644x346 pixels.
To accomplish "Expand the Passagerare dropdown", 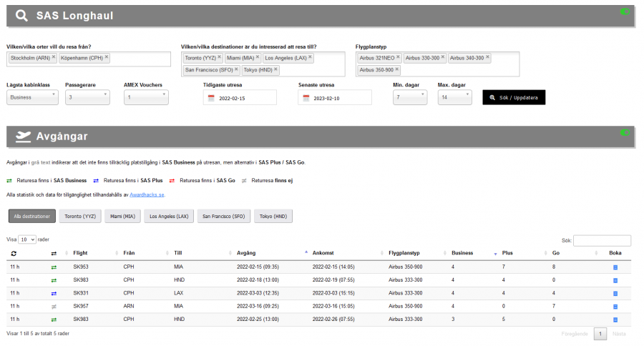I will coord(87,97).
